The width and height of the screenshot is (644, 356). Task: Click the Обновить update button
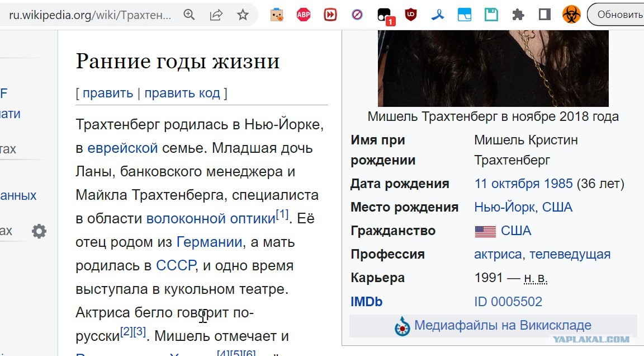point(616,15)
